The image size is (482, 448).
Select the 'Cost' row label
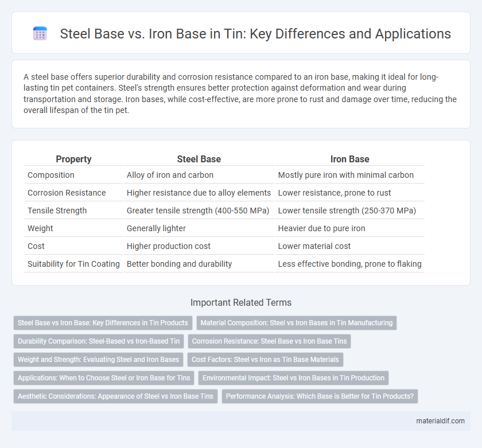[36, 246]
